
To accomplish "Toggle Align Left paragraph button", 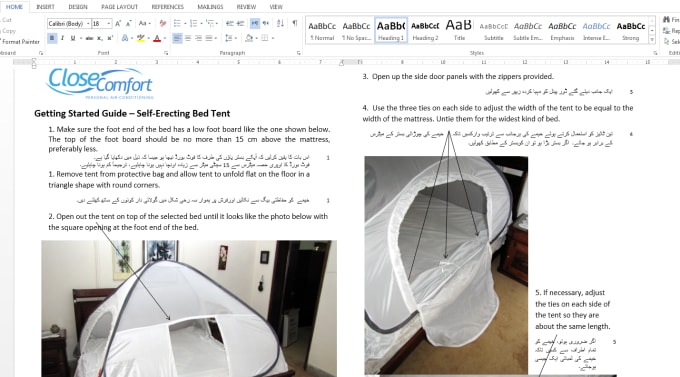I will (x=177, y=38).
